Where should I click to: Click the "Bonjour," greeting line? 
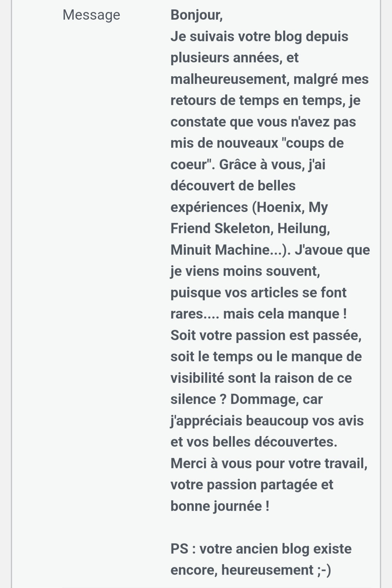coord(196,15)
